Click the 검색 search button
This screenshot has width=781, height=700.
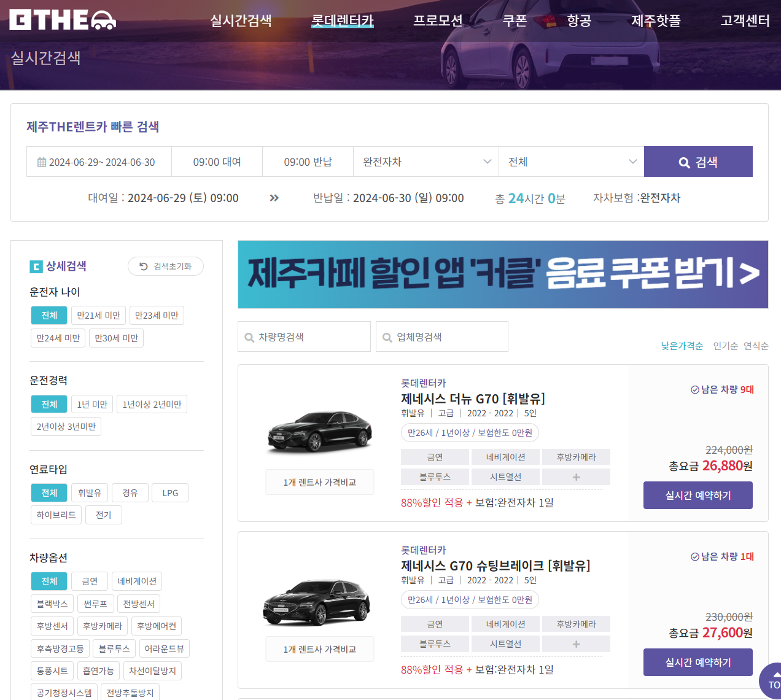pos(698,161)
